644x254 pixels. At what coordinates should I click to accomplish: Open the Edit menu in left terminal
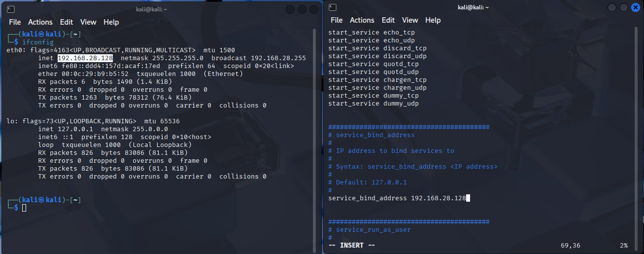click(x=67, y=22)
